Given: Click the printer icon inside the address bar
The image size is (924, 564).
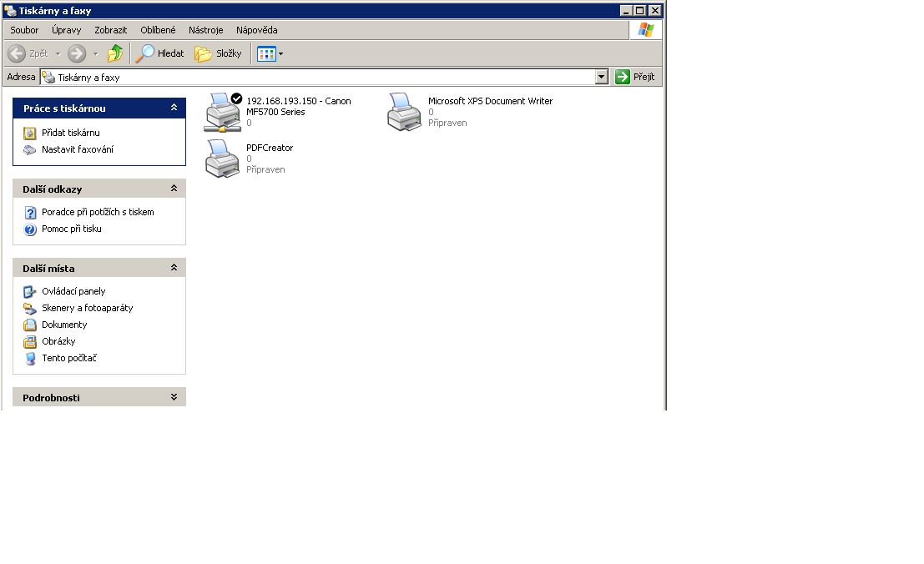Looking at the screenshot, I should (48, 77).
